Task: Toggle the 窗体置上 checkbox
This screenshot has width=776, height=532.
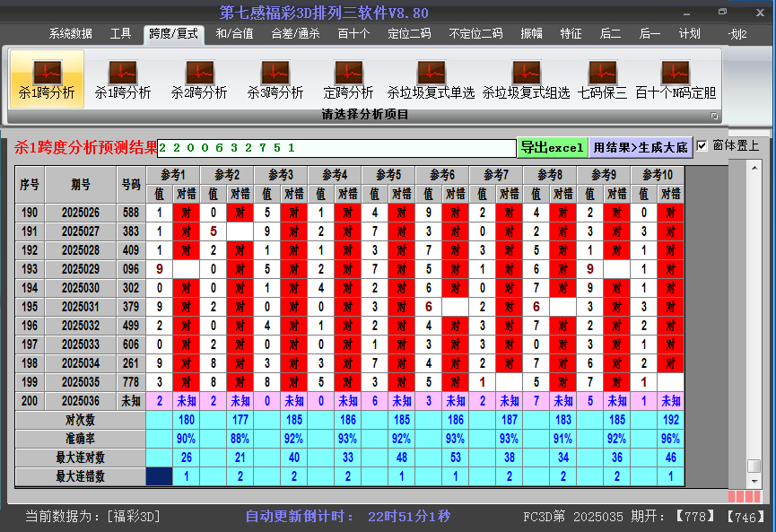Action: point(702,146)
